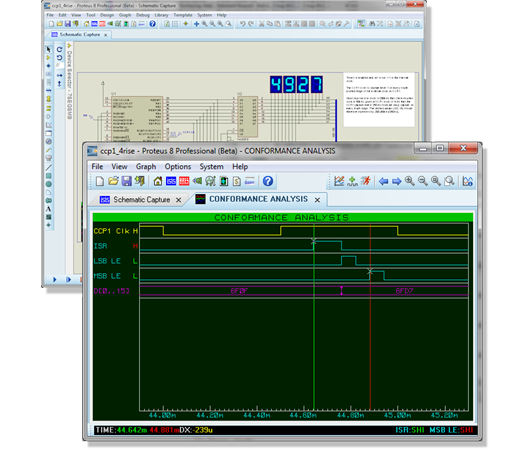
Task: Click Rotate clockwise icon in back window
Action: tap(59, 49)
